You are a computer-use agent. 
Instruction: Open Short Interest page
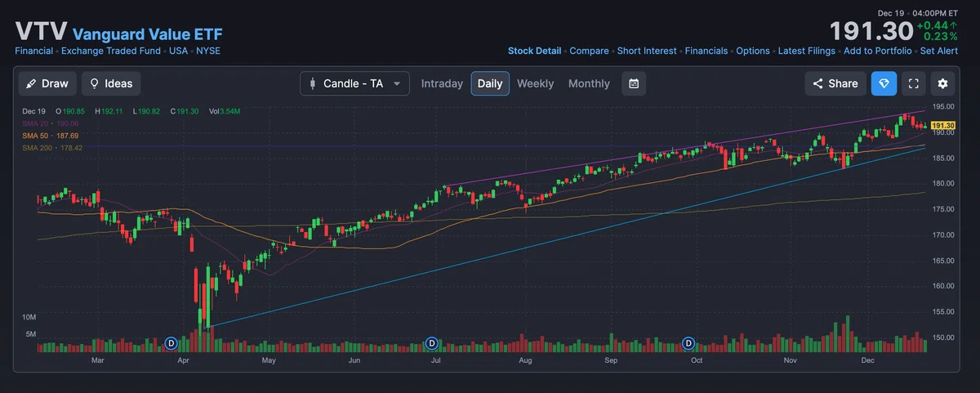click(x=647, y=51)
